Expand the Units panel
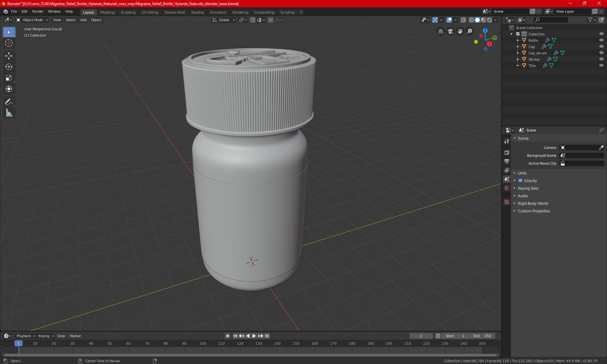 coord(522,173)
